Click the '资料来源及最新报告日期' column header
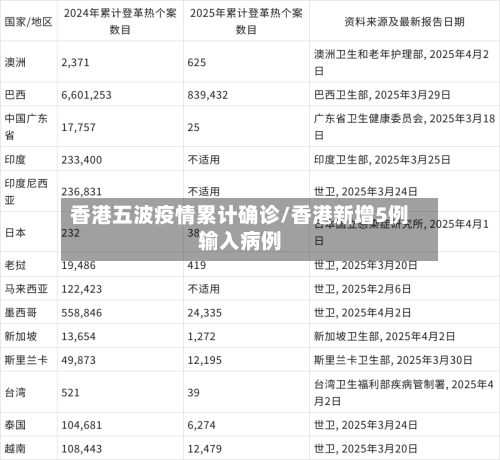Image resolution: width=500 pixels, height=460 pixels. [x=404, y=22]
